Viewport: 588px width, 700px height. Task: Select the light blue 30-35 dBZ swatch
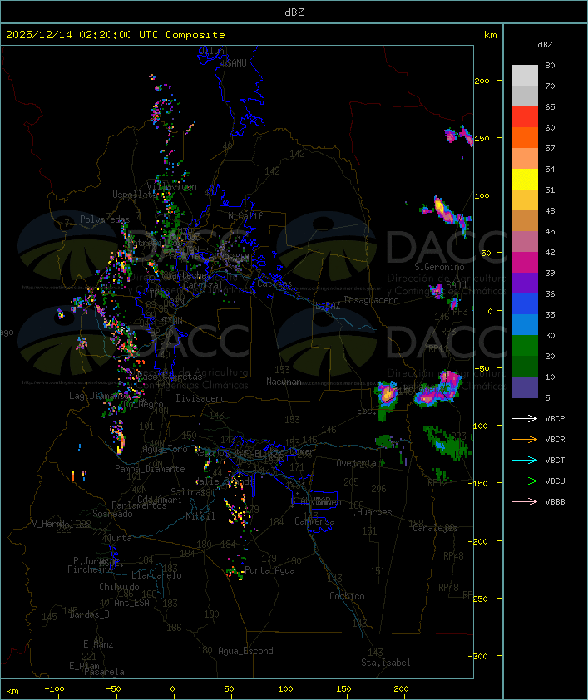525,324
